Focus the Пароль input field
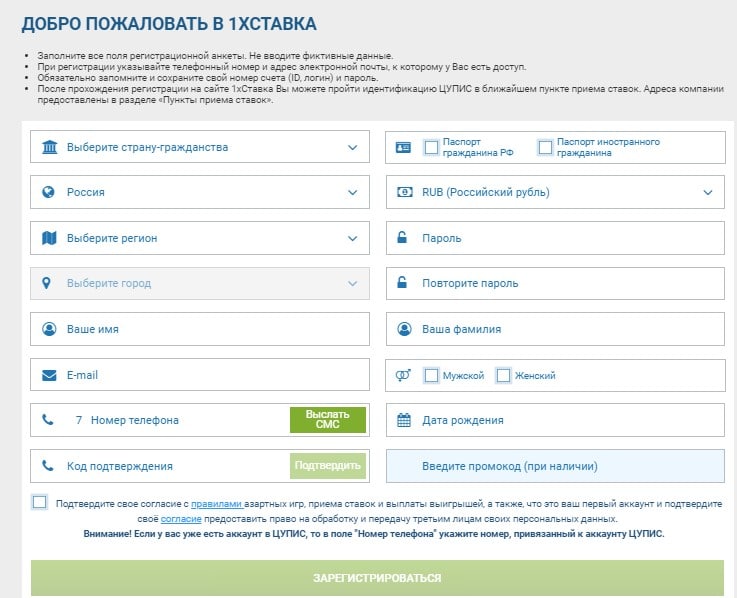The image size is (737, 598). pos(555,238)
